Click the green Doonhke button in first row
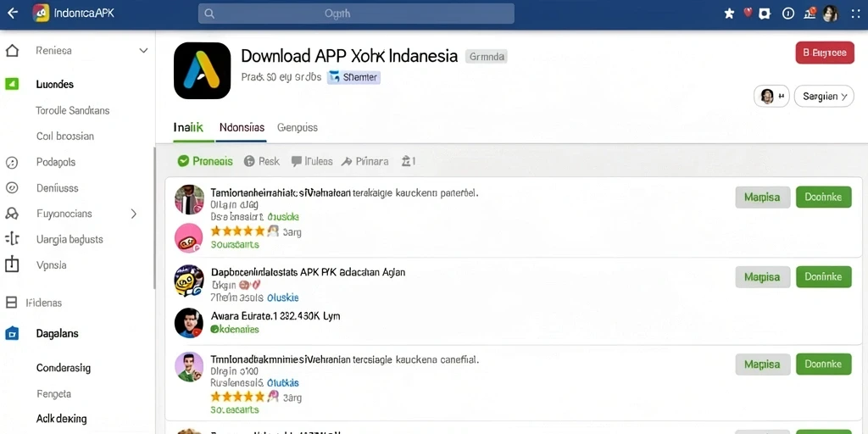Viewport: 868px width, 434px height. point(823,197)
